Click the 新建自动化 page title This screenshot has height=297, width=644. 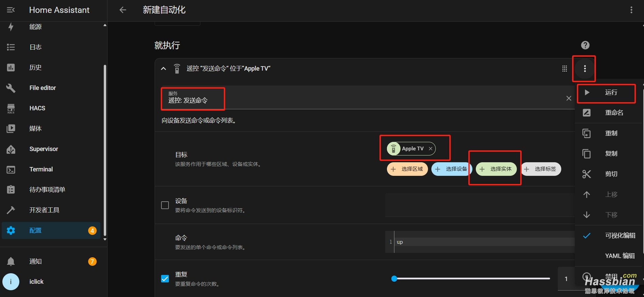[164, 10]
